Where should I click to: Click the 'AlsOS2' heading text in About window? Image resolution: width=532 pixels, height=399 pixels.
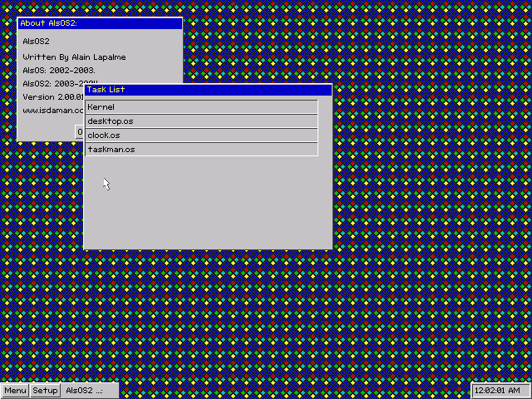(36, 42)
